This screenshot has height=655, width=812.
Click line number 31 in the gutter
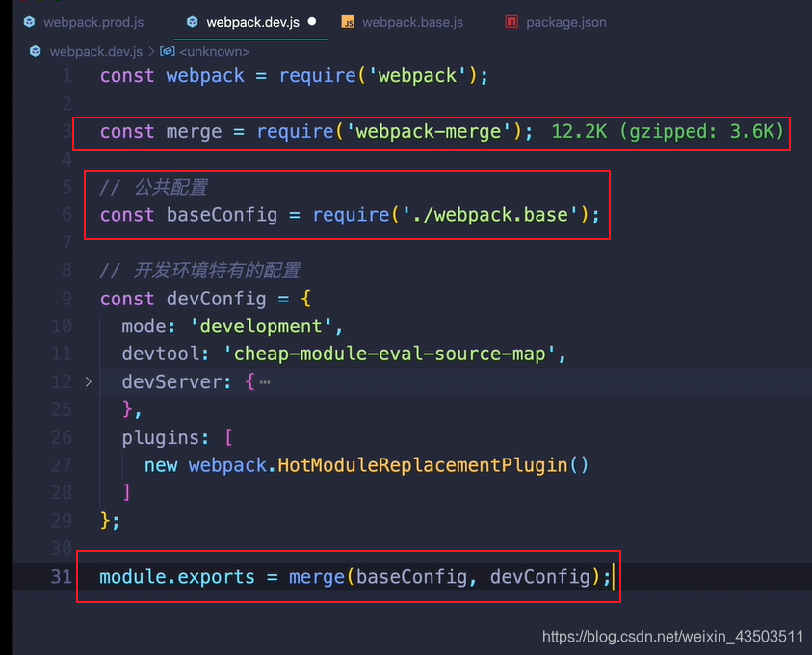(x=61, y=577)
